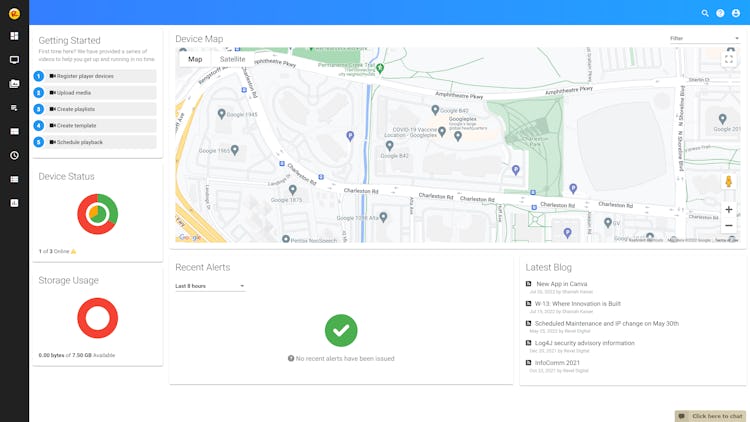
Task: Open the dashboard grid icon in sidebar
Action: click(x=14, y=36)
